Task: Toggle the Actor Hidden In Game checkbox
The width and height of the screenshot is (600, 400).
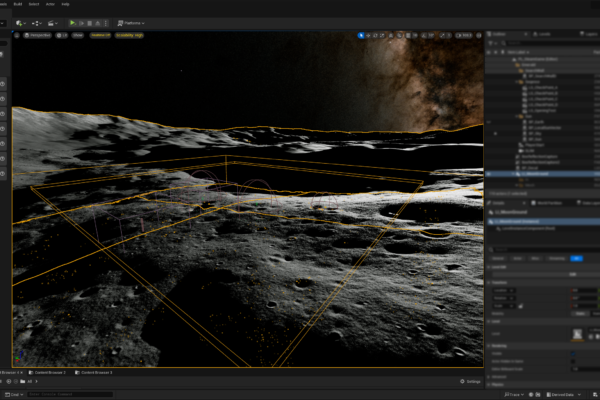Action: pos(572,360)
